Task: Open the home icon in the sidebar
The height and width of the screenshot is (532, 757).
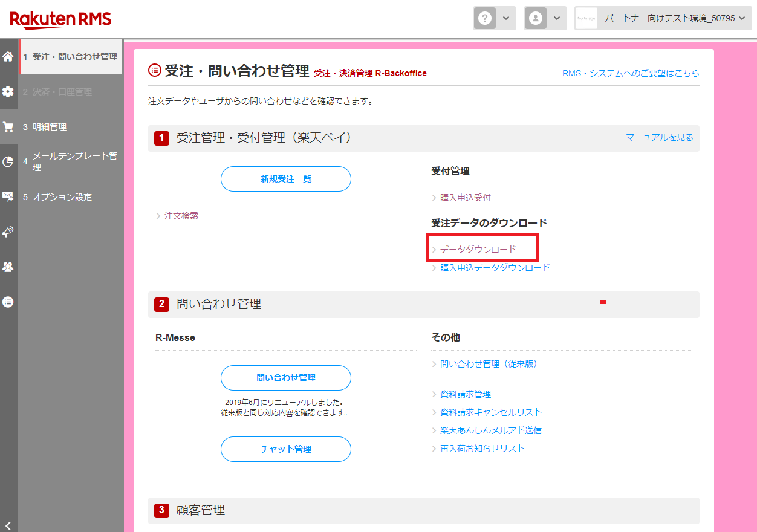Action: pyautogui.click(x=8, y=57)
